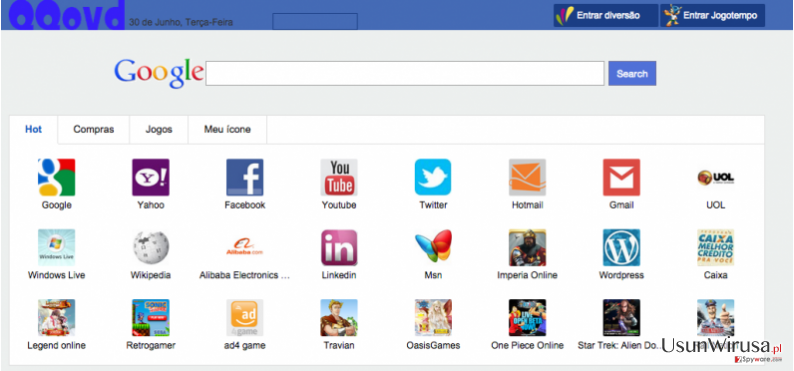Screen dimensions: 794x371
Task: Open the Retrogamer game thumbnail
Action: pyautogui.click(x=150, y=318)
